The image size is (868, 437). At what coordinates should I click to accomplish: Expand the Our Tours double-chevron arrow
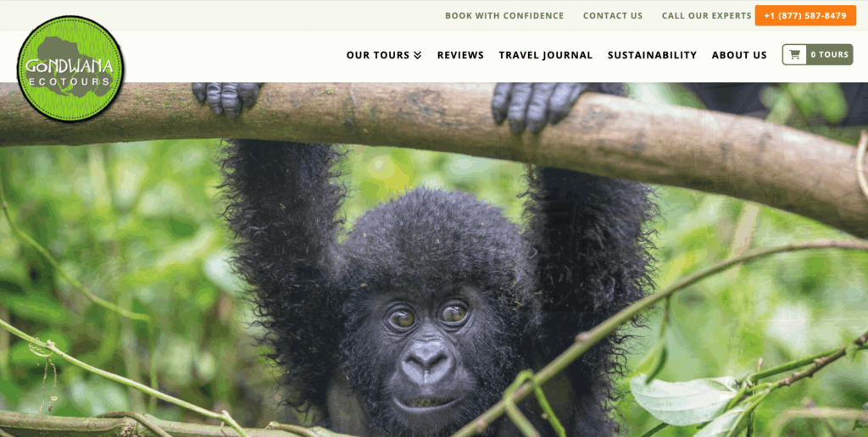[417, 55]
